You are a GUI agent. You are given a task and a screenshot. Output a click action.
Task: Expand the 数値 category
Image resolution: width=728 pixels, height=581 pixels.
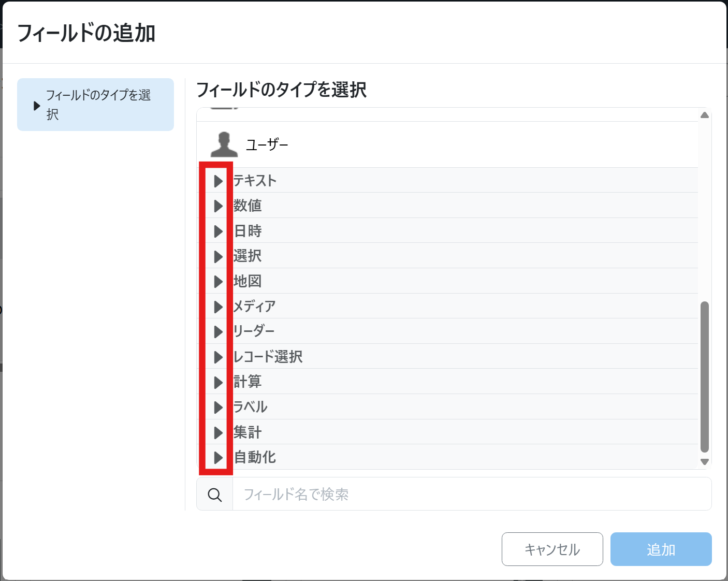coord(218,206)
